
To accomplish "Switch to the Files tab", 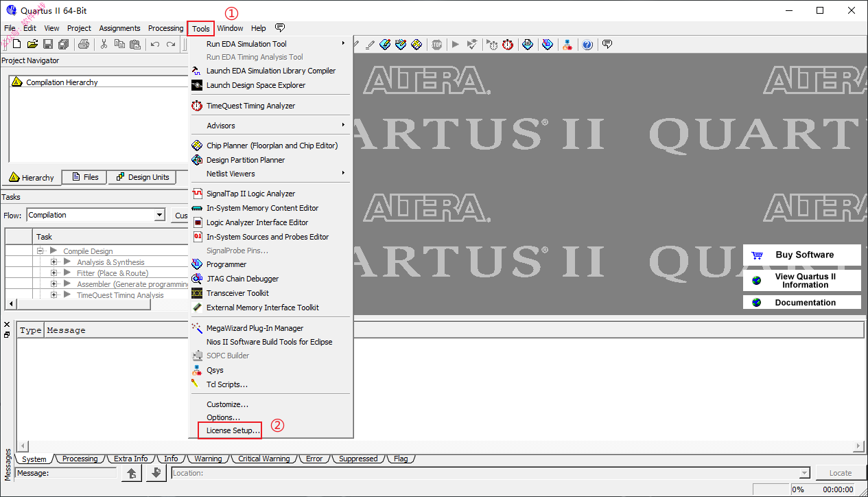I will (84, 177).
